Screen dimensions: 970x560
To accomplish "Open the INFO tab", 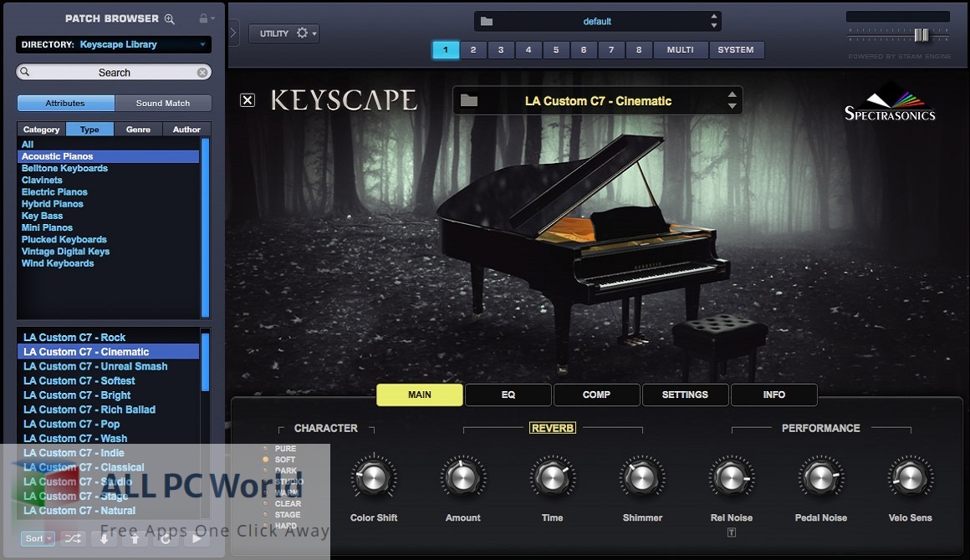I will [773, 395].
